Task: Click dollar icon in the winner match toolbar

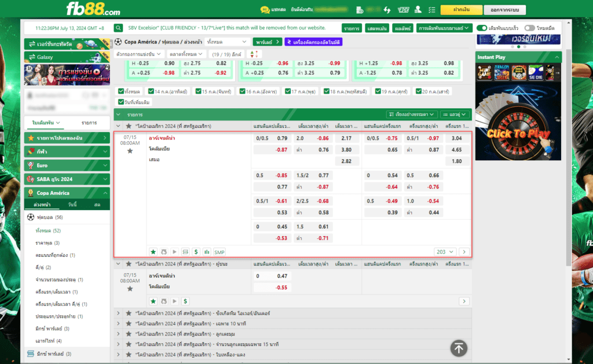Action: pyautogui.click(x=185, y=302)
